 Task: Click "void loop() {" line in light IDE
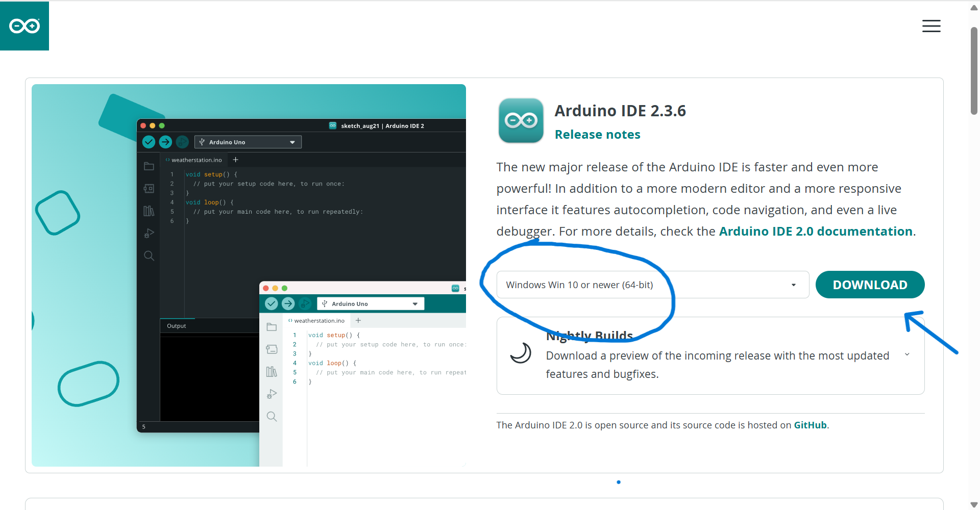[332, 363]
